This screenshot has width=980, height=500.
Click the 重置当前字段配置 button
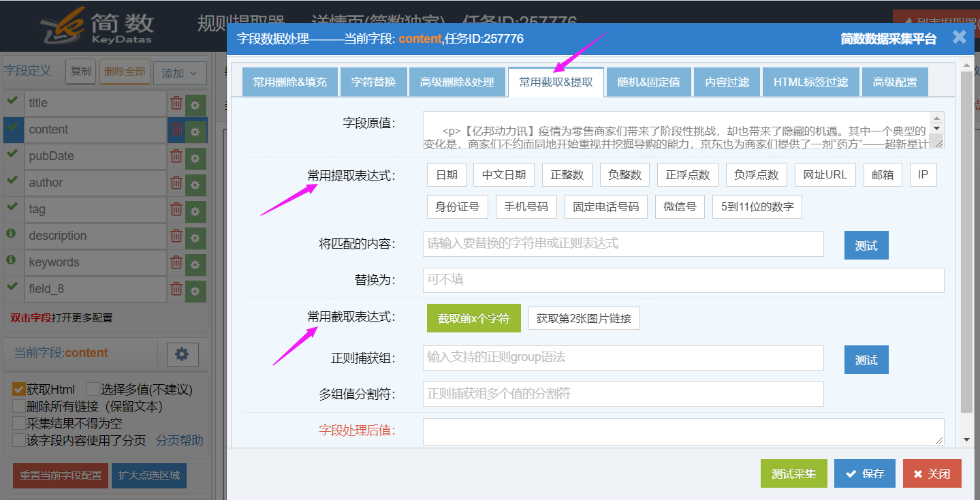tap(61, 475)
